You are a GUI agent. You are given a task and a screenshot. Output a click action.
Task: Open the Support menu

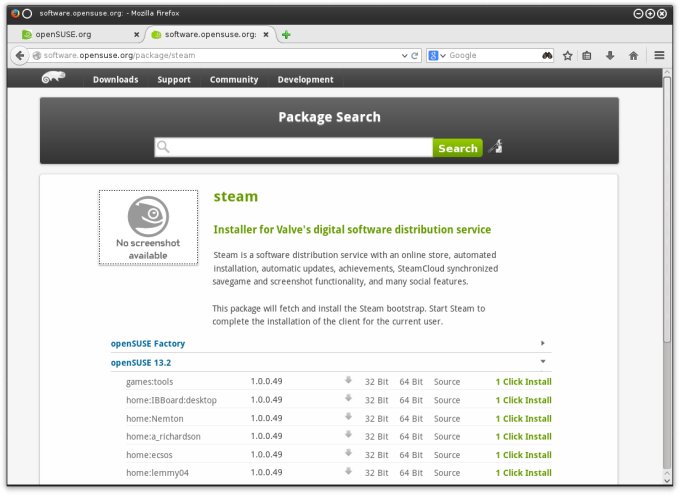(x=174, y=79)
